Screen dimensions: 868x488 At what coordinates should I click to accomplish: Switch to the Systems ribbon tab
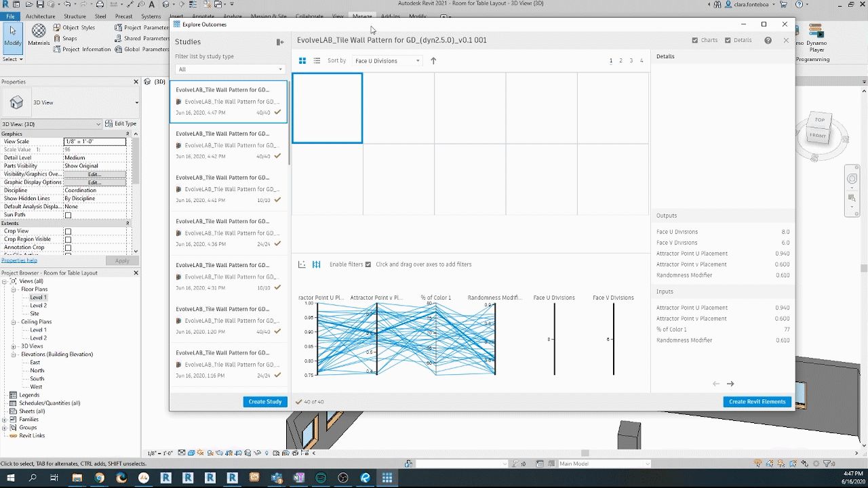151,16
